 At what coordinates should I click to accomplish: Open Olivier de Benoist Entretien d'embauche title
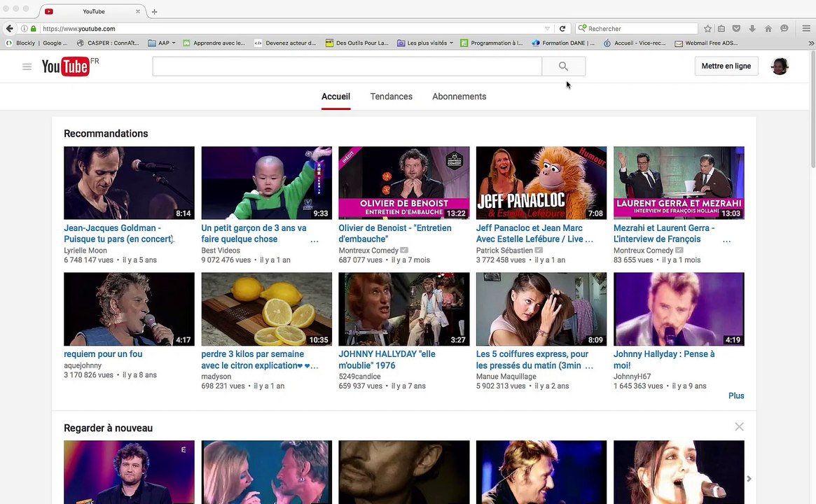click(x=395, y=234)
